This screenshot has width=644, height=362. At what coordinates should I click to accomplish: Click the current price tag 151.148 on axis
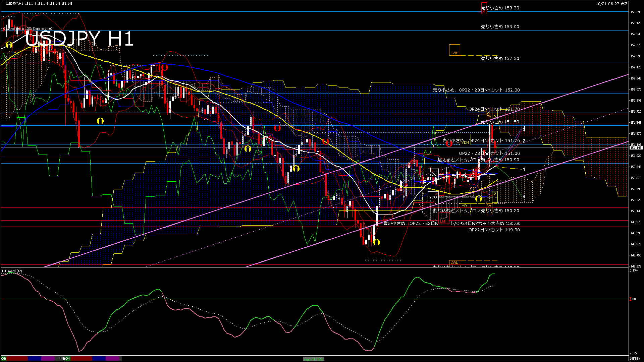tap(636, 147)
